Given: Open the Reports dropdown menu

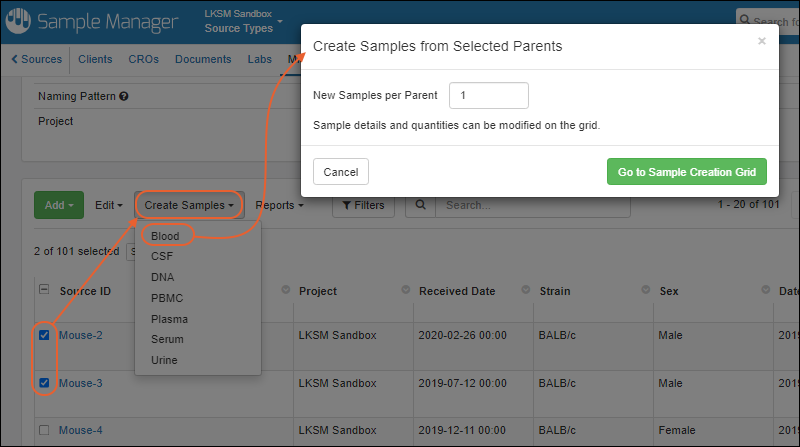Looking at the screenshot, I should [x=279, y=205].
